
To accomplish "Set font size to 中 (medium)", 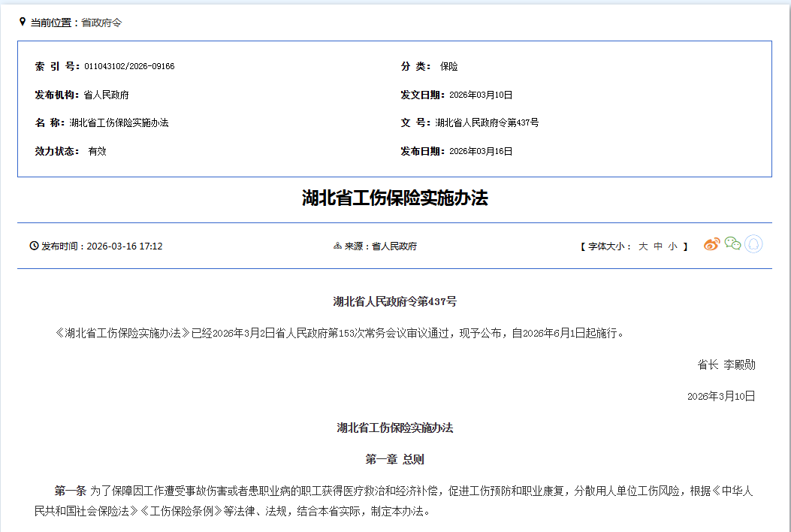I will click(x=658, y=246).
